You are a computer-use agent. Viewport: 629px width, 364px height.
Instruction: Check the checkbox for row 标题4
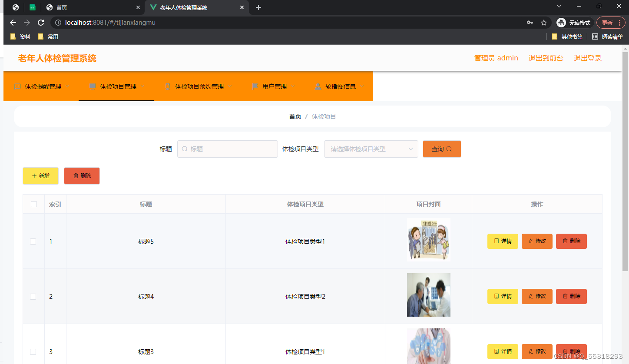[x=33, y=297]
